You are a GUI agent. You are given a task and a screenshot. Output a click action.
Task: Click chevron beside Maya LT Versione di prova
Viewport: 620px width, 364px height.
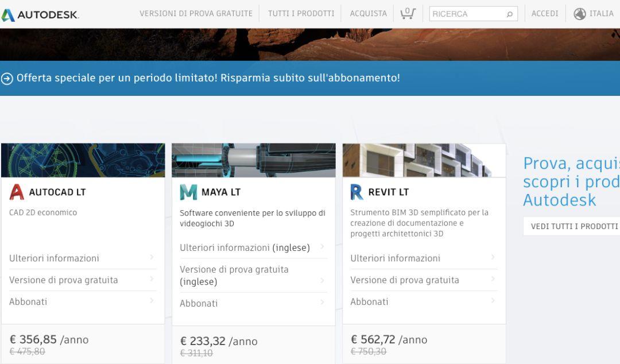click(x=323, y=280)
